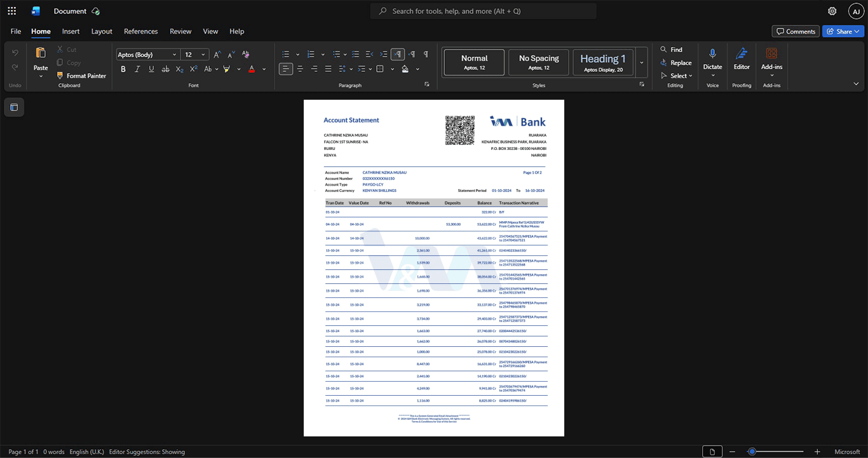Open the font name dropdown
The width and height of the screenshot is (868, 458).
click(x=174, y=55)
